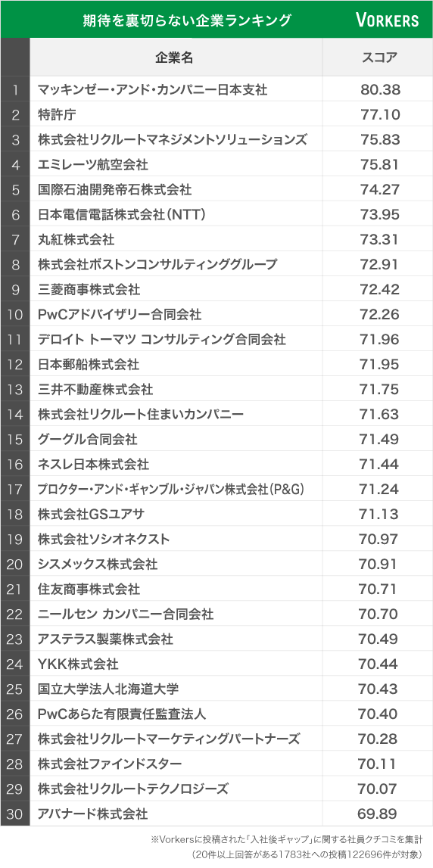Click 株式会社GSユアサ company name
Image resolution: width=433 pixels, height=868 pixels.
pyautogui.click(x=91, y=514)
